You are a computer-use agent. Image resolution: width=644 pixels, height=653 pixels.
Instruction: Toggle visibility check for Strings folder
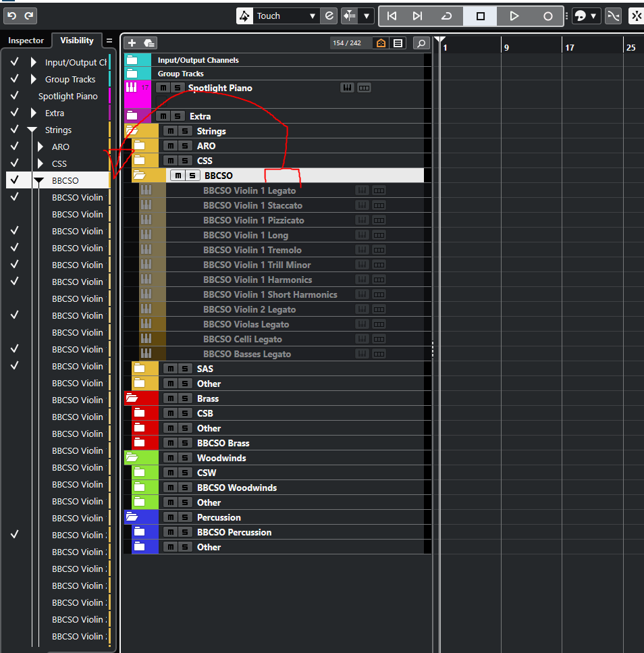click(x=15, y=129)
